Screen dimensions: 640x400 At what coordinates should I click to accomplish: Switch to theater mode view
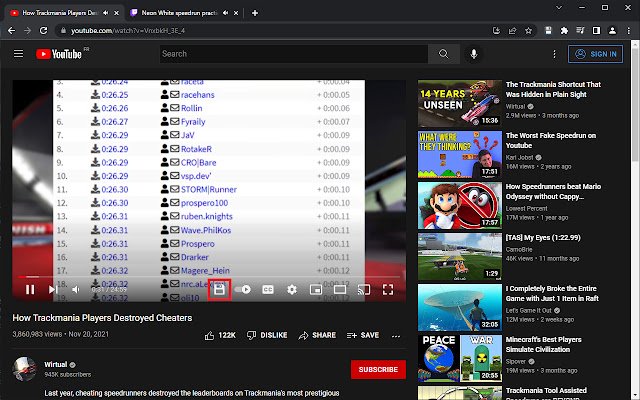[340, 289]
